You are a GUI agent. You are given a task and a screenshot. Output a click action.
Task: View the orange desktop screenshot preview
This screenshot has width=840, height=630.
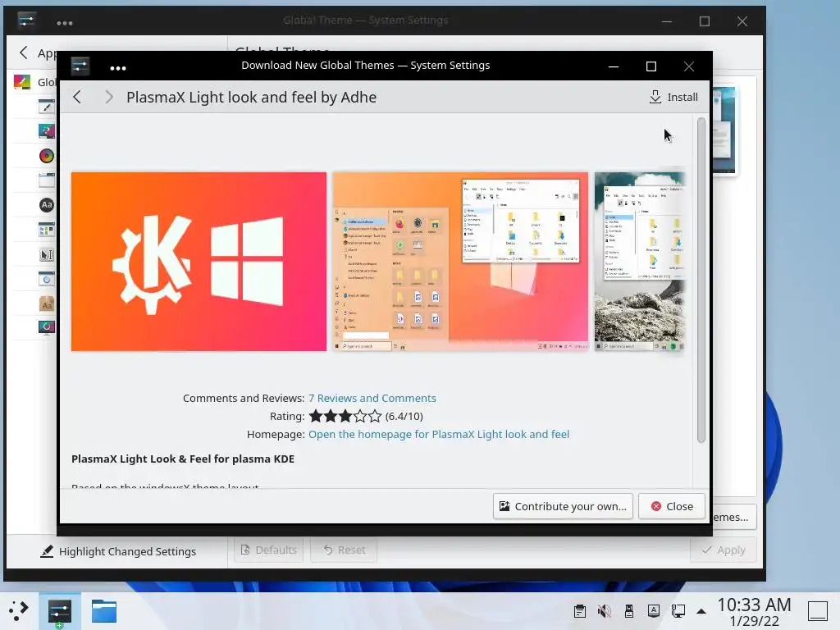(x=460, y=262)
